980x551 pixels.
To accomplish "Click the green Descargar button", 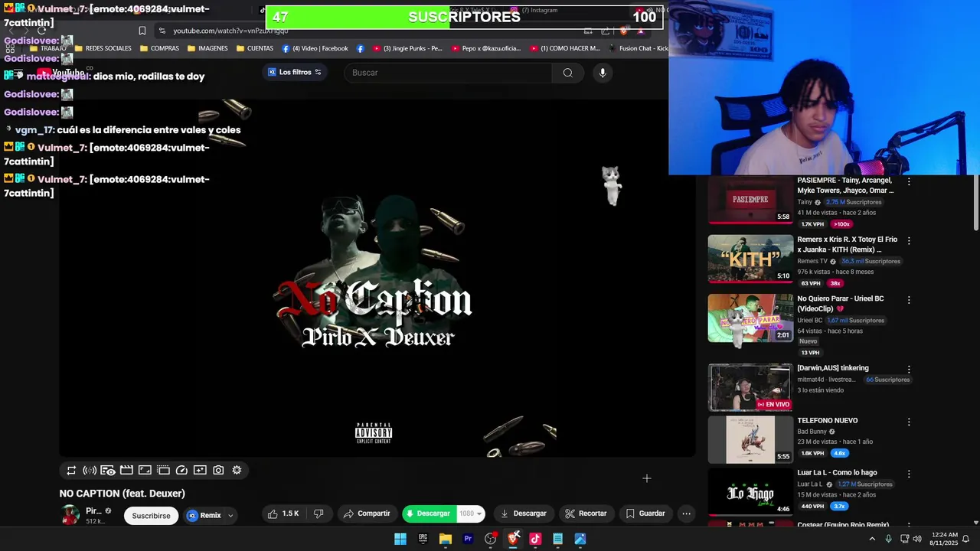I will tap(429, 514).
